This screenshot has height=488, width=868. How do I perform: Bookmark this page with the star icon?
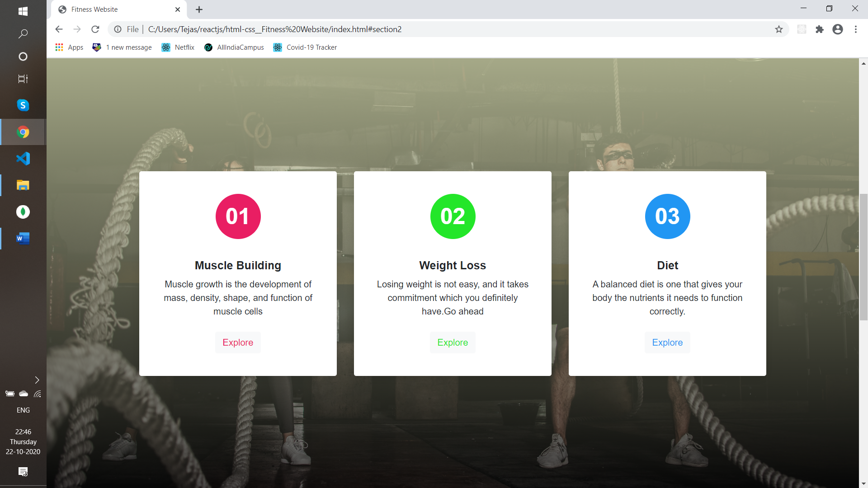point(778,29)
